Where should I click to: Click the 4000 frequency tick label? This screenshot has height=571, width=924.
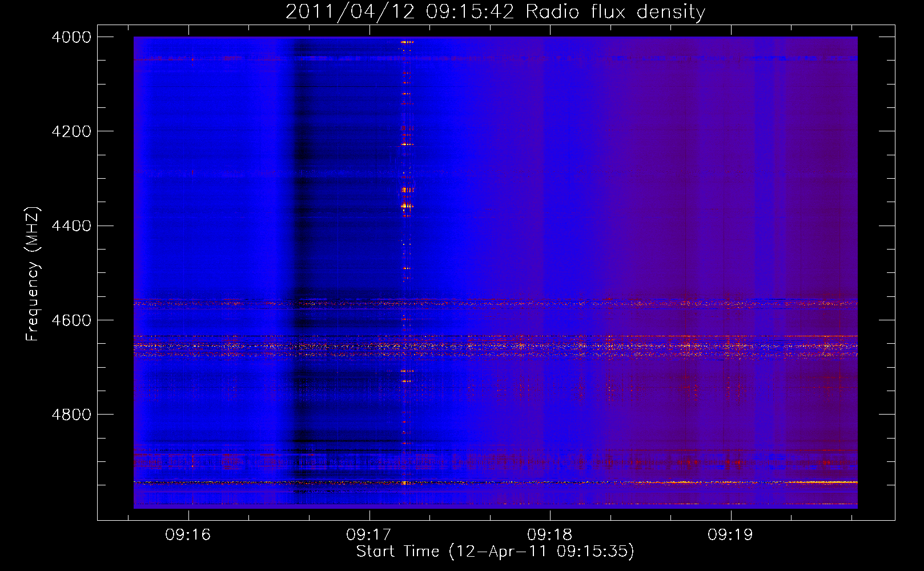[71, 37]
